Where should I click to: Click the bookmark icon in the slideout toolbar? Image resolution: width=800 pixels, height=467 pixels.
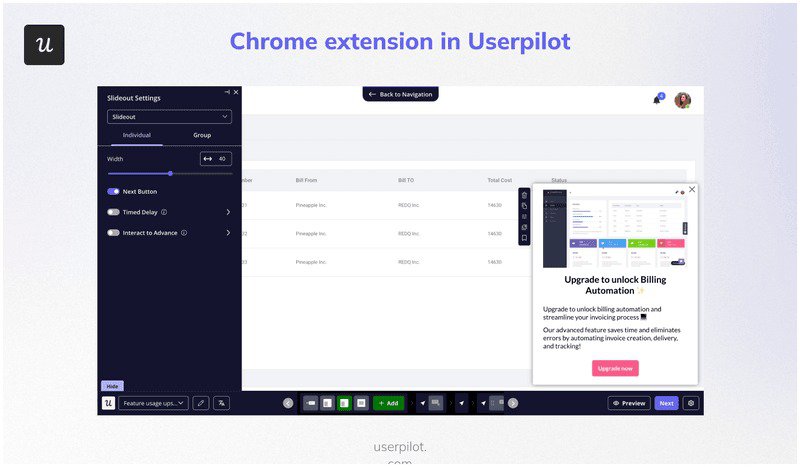(524, 238)
